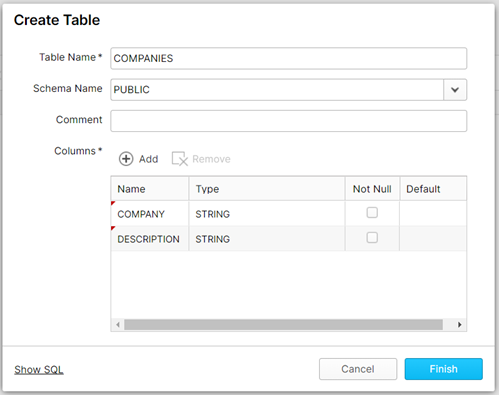Click the Add column plus icon

[126, 159]
